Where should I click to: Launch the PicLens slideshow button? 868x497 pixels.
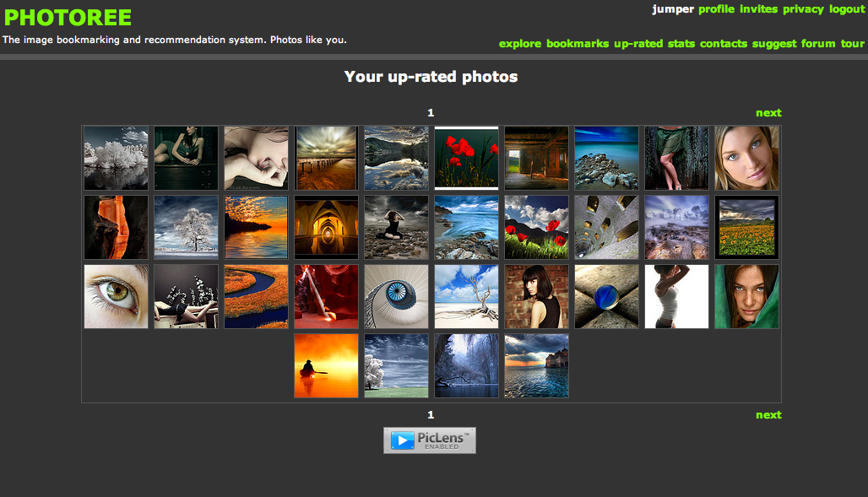[x=430, y=440]
